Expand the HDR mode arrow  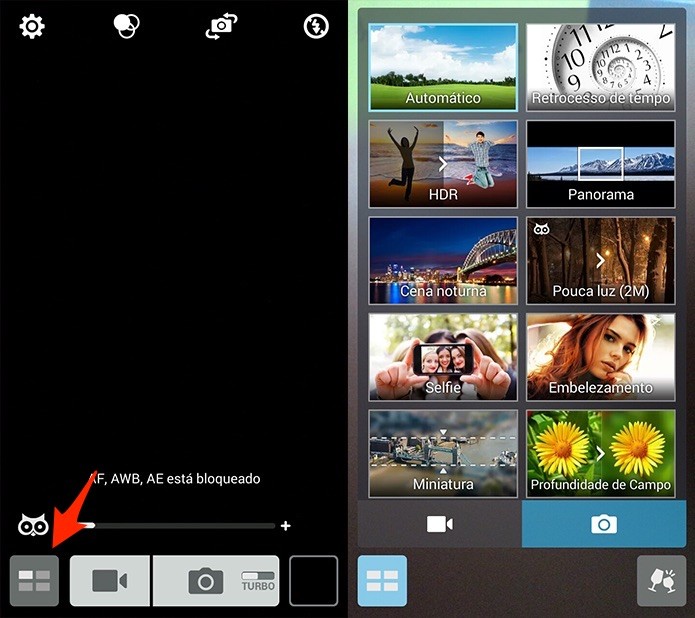(443, 164)
